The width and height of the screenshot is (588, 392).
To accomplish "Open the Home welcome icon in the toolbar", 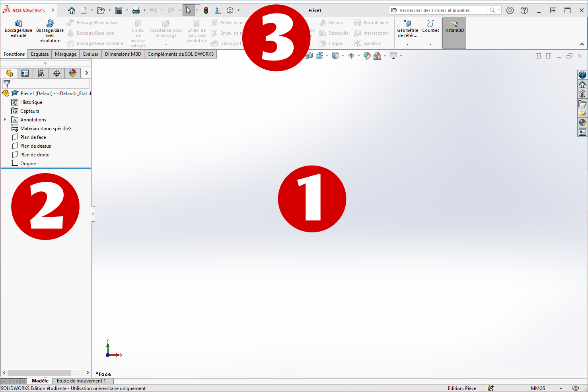I will [x=72, y=10].
